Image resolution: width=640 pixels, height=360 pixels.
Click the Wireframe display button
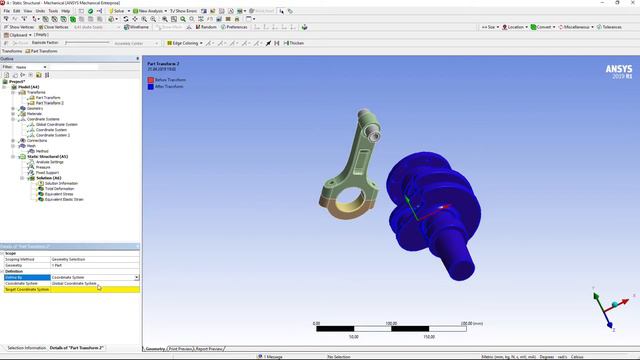136,27
